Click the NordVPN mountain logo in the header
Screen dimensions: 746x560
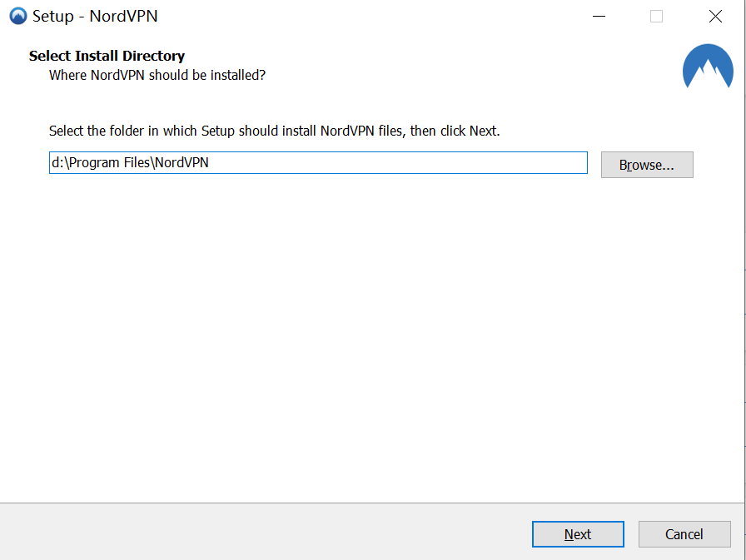(708, 67)
